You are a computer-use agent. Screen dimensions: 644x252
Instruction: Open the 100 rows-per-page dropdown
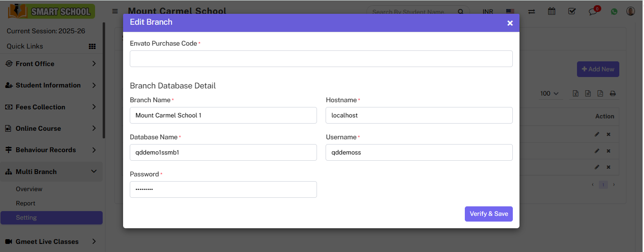click(549, 94)
